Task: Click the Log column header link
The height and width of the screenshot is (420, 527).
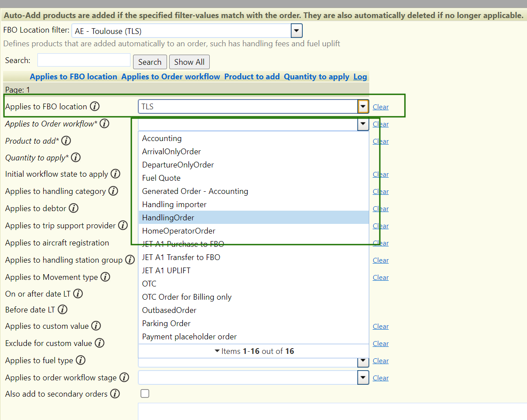Action: click(x=360, y=77)
